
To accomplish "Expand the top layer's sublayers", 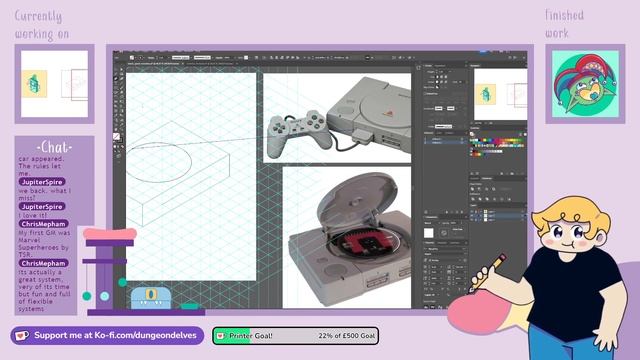I will pos(481,211).
